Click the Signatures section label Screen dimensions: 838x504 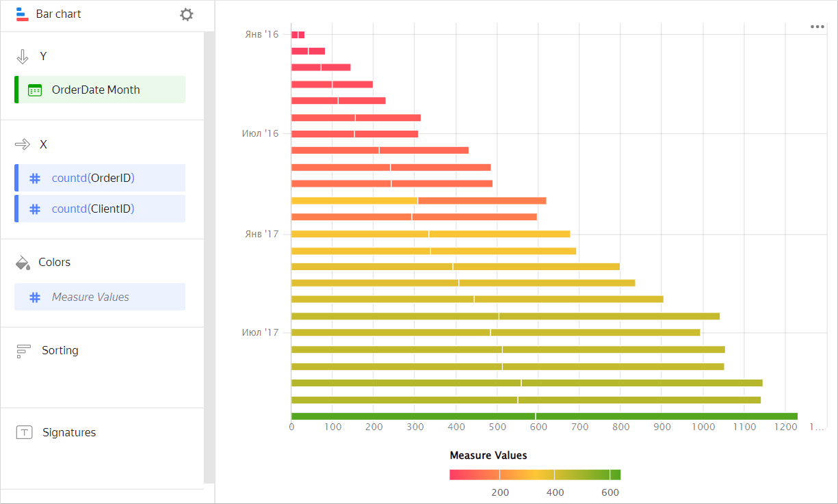tap(69, 432)
